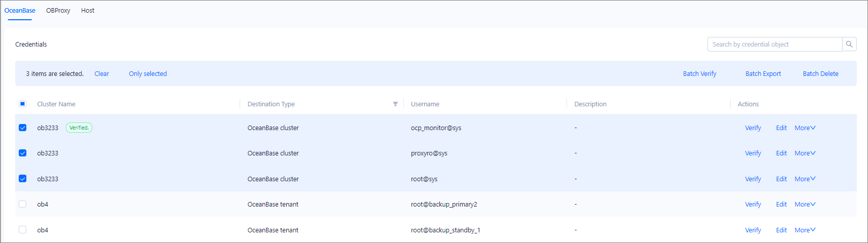The width and height of the screenshot is (868, 243).
Task: Expand More menu for root@sys row
Action: click(x=805, y=179)
